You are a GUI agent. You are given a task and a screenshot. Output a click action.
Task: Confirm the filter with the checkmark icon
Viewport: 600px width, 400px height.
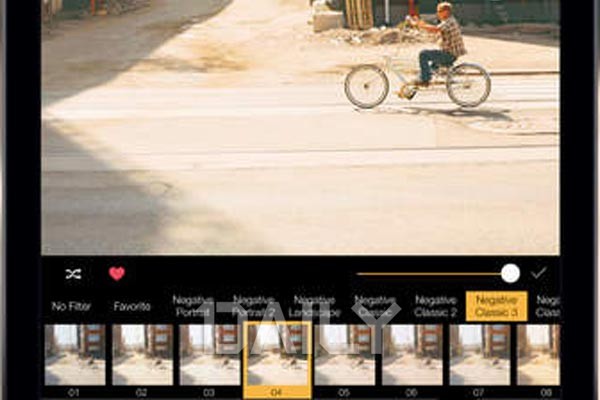(x=539, y=273)
